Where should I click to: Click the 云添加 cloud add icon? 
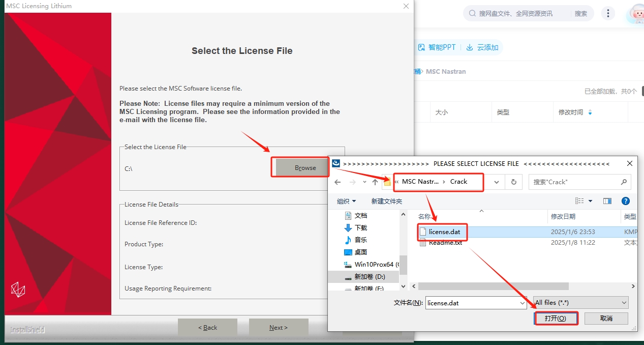pyautogui.click(x=470, y=47)
